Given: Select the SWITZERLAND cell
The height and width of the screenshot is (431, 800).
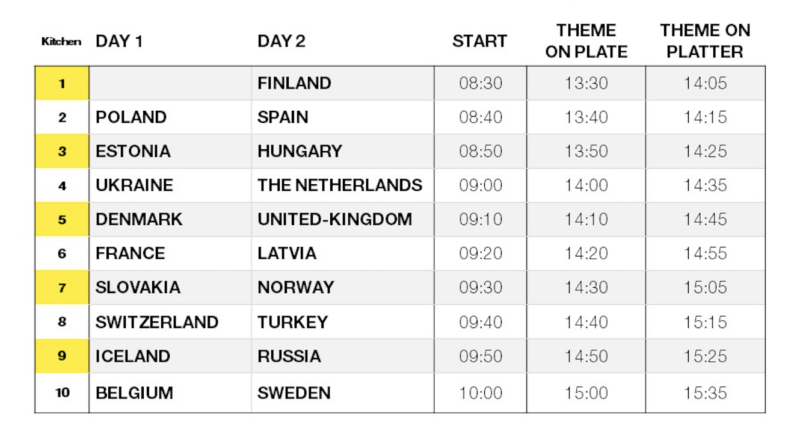Looking at the screenshot, I should tap(170, 322).
